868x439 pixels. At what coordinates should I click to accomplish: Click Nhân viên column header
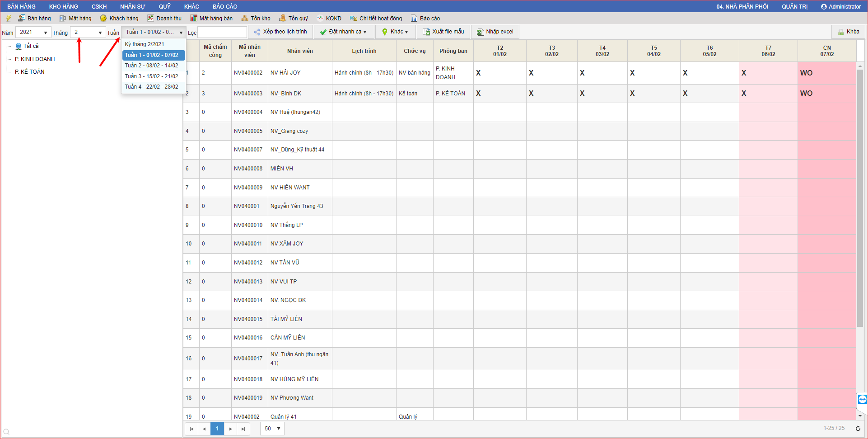300,51
